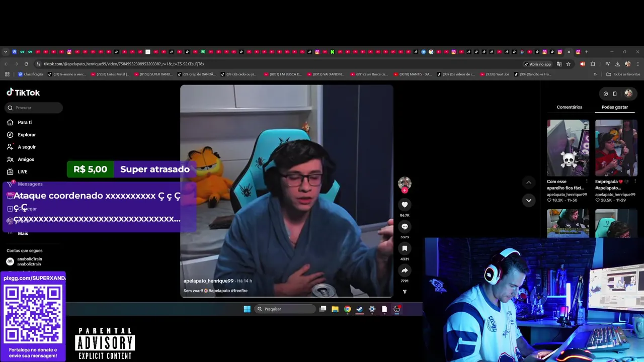Viewport: 644px width, 362px height.
Task: Switch to the Comentários tab
Action: tap(570, 107)
